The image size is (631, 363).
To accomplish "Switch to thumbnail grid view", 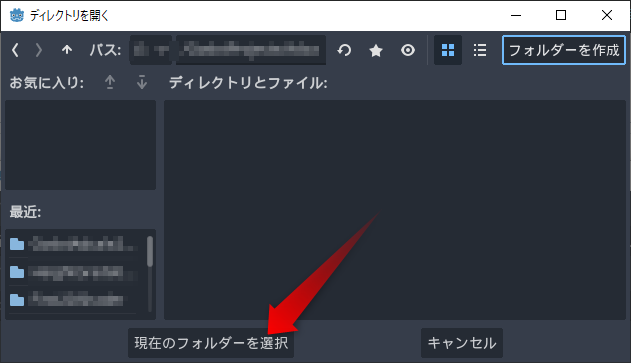I will [448, 50].
